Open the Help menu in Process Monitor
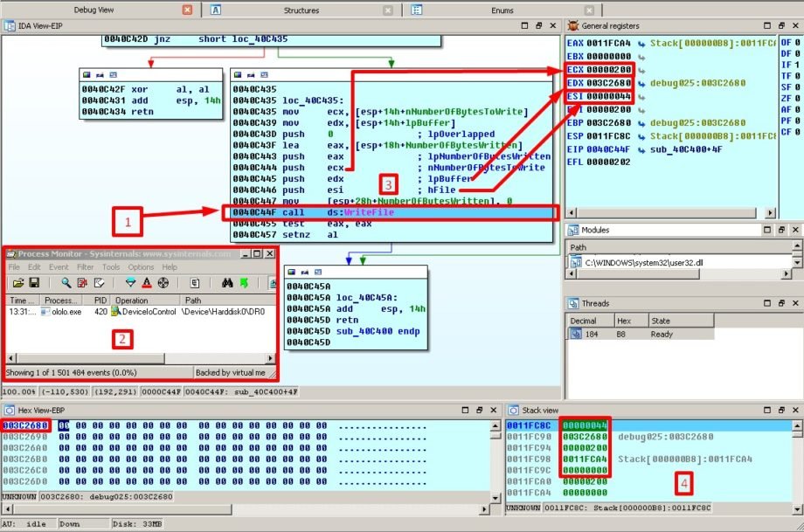The width and height of the screenshot is (804, 532). 170,267
